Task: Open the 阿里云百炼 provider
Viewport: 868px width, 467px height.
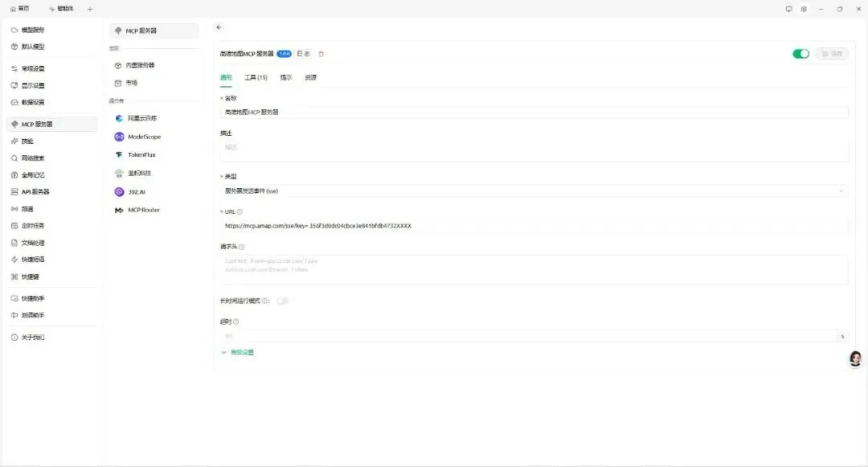Action: [x=154, y=118]
